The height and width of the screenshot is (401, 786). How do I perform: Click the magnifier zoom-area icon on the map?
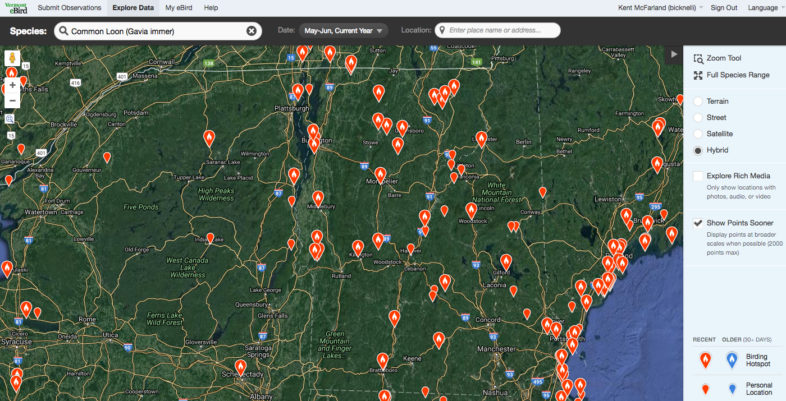pyautogui.click(x=10, y=119)
